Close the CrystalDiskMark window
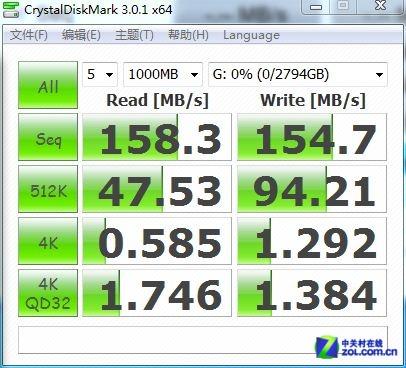 (x=380, y=6)
